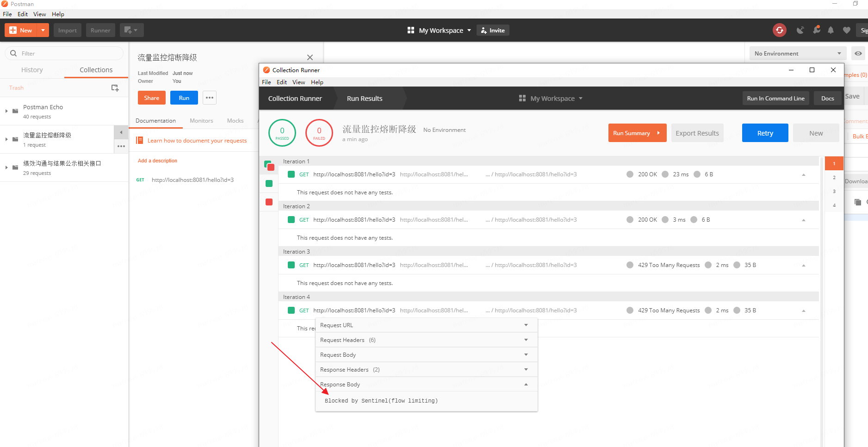Select the Run Results breadcrumb tab
Image resolution: width=868 pixels, height=447 pixels.
click(365, 99)
